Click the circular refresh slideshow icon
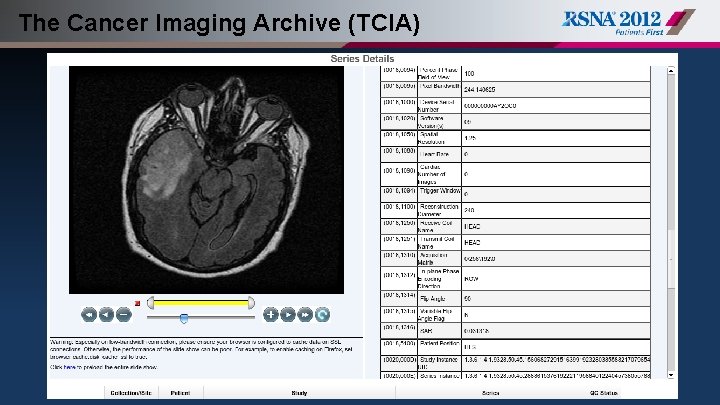The height and width of the screenshot is (405, 720). point(322,315)
